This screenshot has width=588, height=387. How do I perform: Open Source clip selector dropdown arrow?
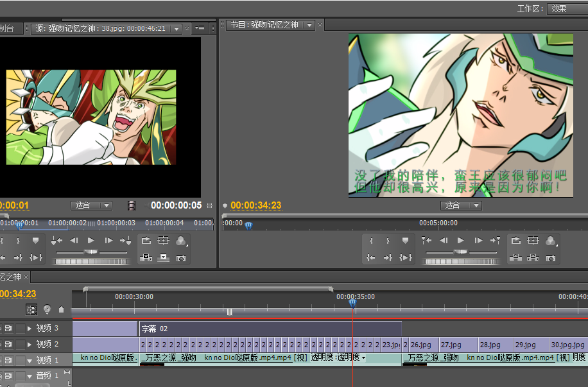[x=177, y=28]
